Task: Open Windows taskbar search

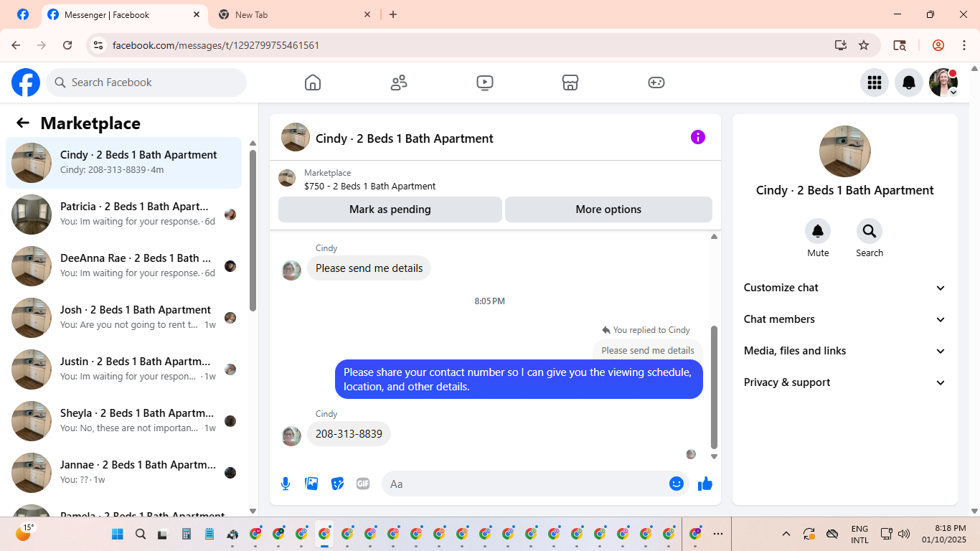Action: coord(141,534)
